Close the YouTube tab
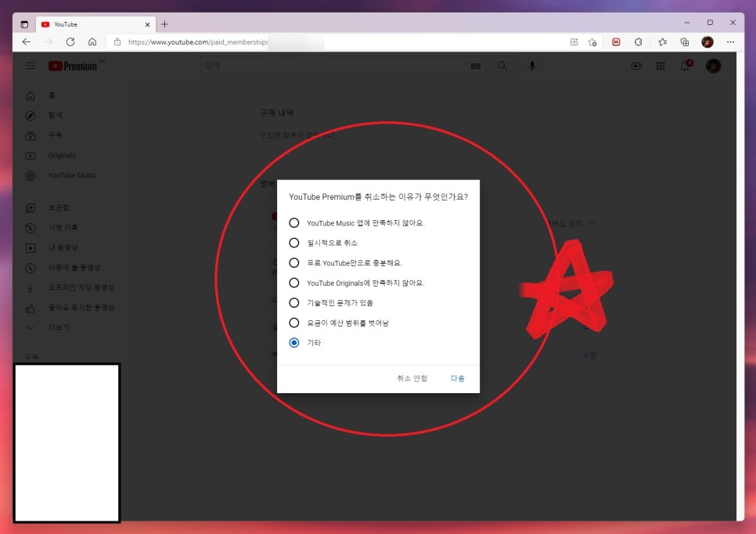This screenshot has height=534, width=756. click(x=148, y=24)
